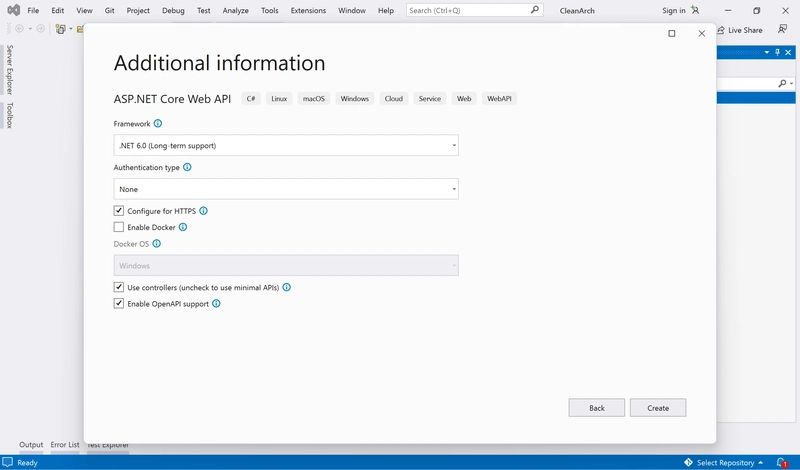The height and width of the screenshot is (470, 800).
Task: Toggle Enable OpenAPI support checkbox
Action: pos(119,303)
